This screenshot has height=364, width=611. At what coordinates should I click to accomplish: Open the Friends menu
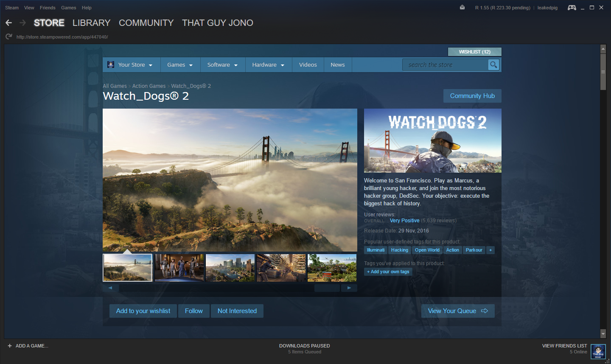[48, 8]
